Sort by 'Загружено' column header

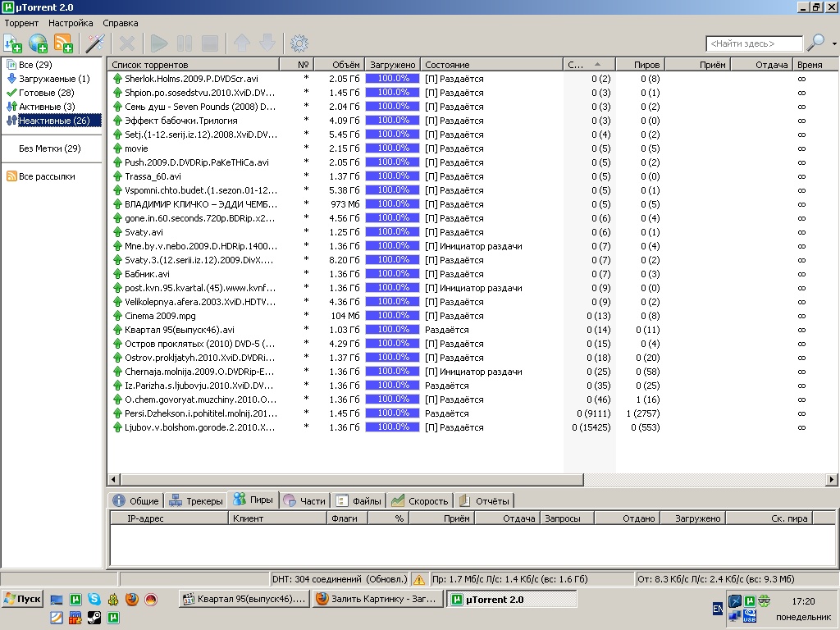[393, 65]
